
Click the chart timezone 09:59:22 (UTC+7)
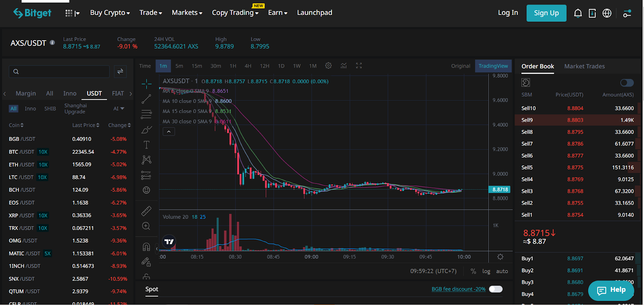(x=433, y=271)
